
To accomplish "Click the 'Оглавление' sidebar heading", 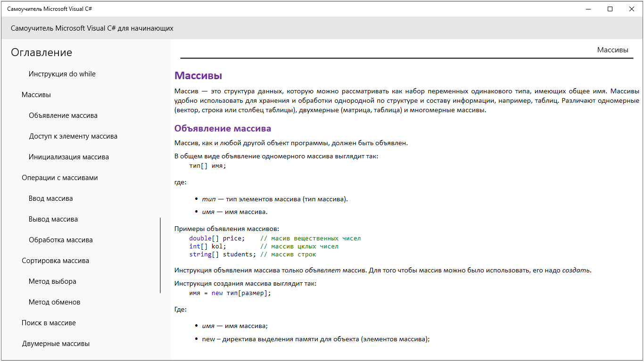I will point(41,52).
